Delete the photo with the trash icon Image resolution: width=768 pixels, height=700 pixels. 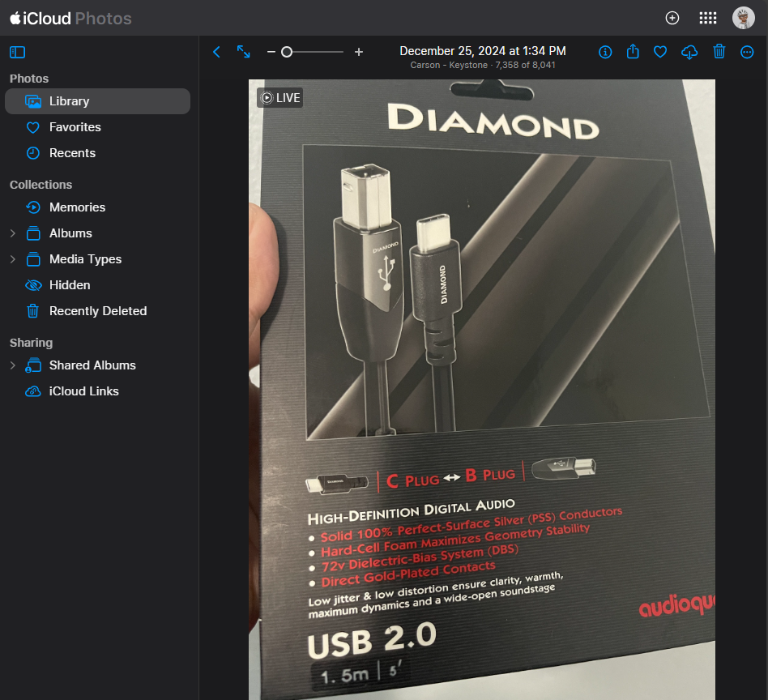[x=719, y=51]
